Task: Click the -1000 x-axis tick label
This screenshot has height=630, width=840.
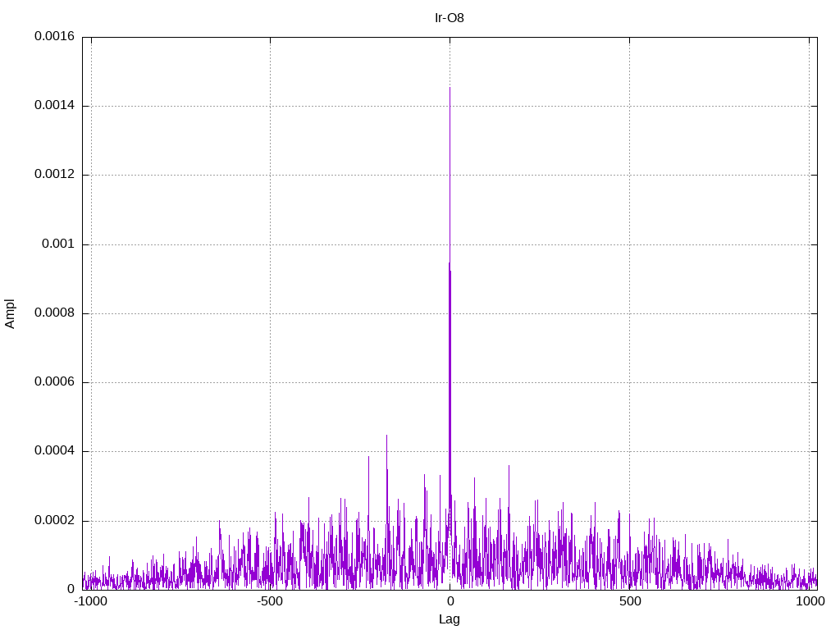Action: (90, 601)
